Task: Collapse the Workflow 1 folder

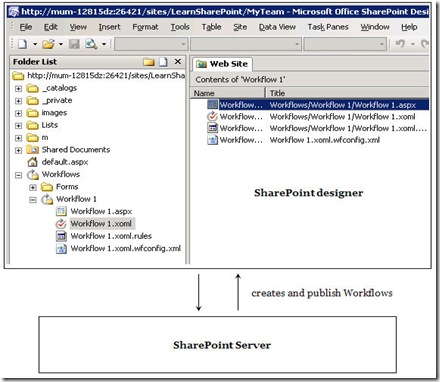Action: (x=33, y=200)
